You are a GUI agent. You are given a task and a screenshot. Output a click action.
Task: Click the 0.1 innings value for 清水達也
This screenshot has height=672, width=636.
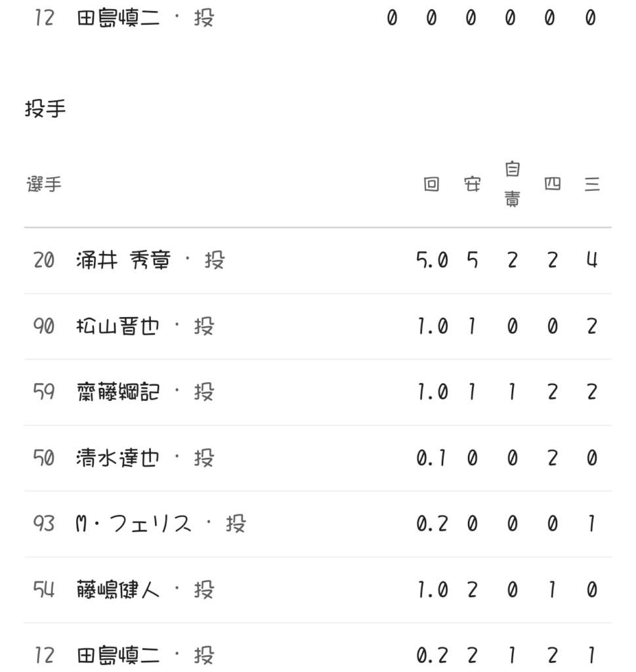point(432,457)
